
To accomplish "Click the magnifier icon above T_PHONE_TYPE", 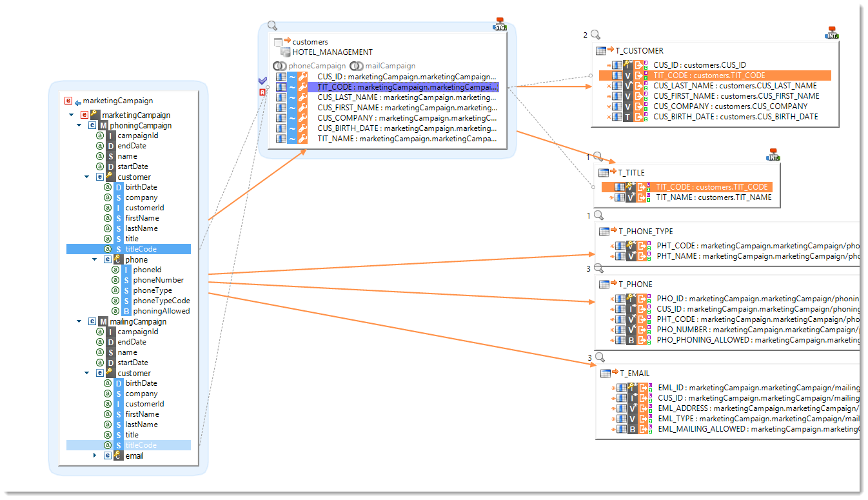I will click(598, 215).
